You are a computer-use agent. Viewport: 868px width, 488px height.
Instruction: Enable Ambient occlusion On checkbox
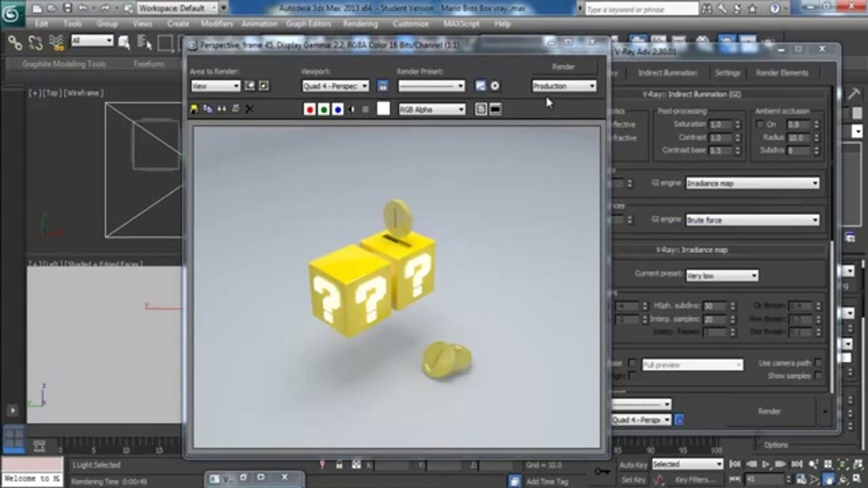[x=759, y=125]
